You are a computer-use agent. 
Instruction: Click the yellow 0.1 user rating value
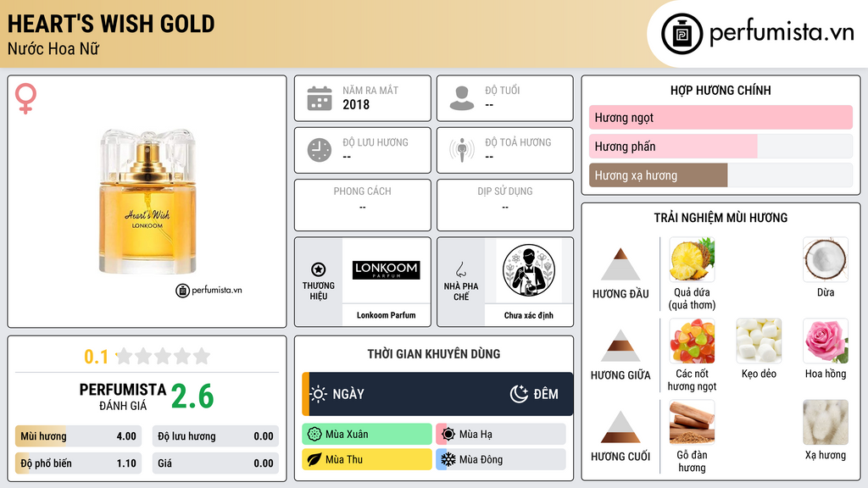coord(97,357)
